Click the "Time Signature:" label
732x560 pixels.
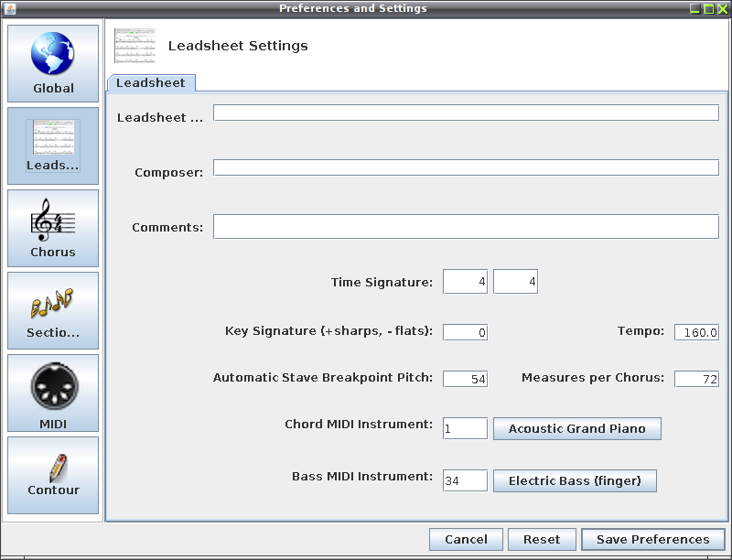point(382,283)
